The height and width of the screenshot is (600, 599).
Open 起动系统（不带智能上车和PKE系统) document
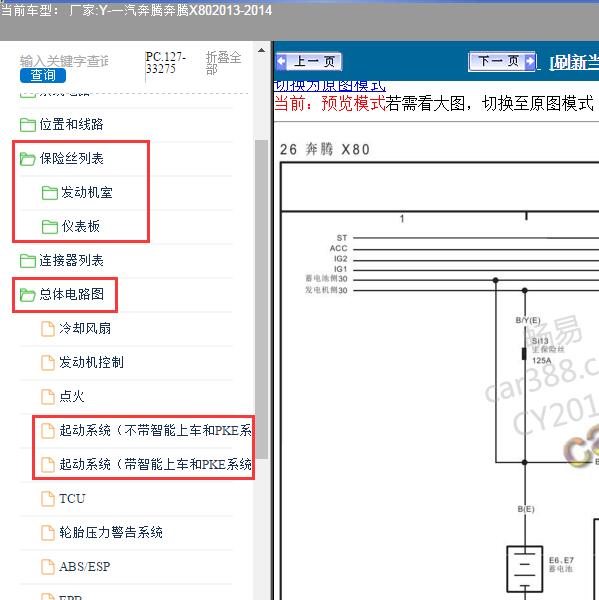pyautogui.click(x=155, y=430)
